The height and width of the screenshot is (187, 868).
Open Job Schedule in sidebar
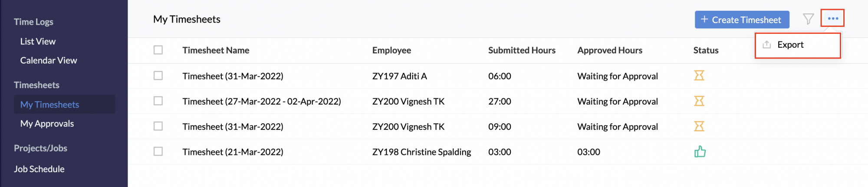39,169
